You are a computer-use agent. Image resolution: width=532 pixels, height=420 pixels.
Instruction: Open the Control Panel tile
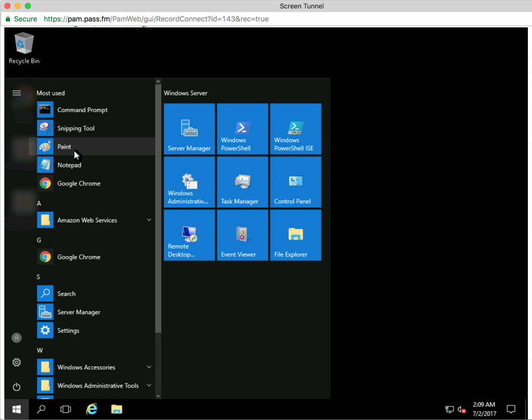point(296,182)
